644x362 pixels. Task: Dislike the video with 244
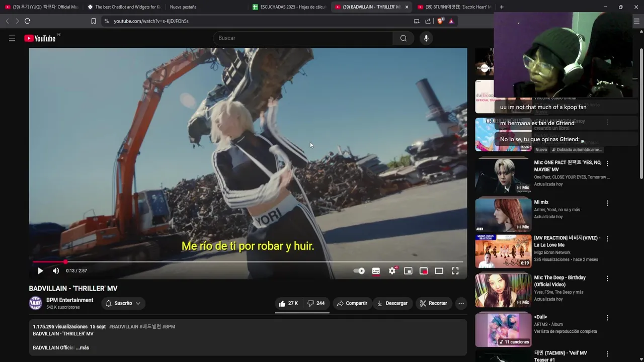pyautogui.click(x=316, y=303)
